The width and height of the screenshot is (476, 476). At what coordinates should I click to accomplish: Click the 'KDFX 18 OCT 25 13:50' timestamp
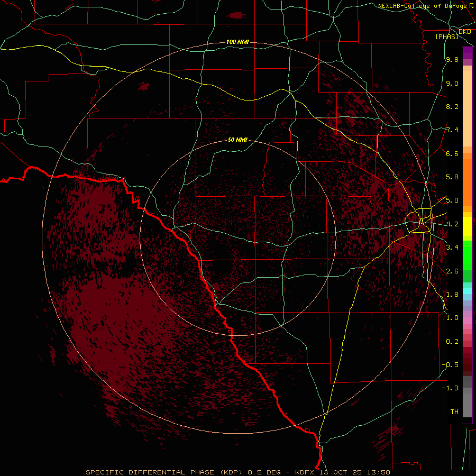(x=342, y=472)
